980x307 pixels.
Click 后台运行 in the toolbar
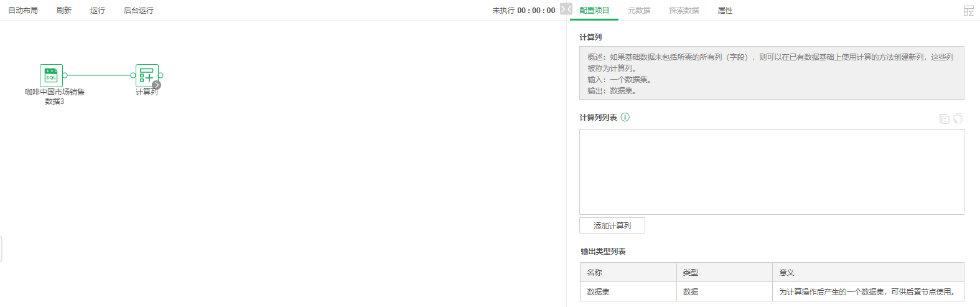(x=139, y=11)
